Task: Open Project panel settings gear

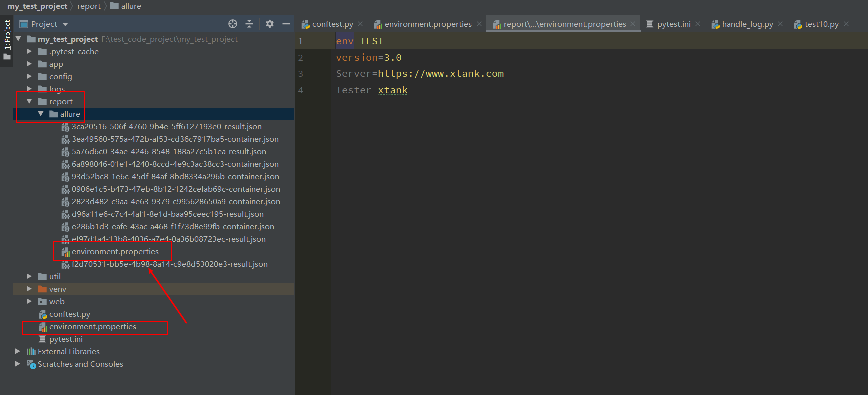Action: coord(270,24)
